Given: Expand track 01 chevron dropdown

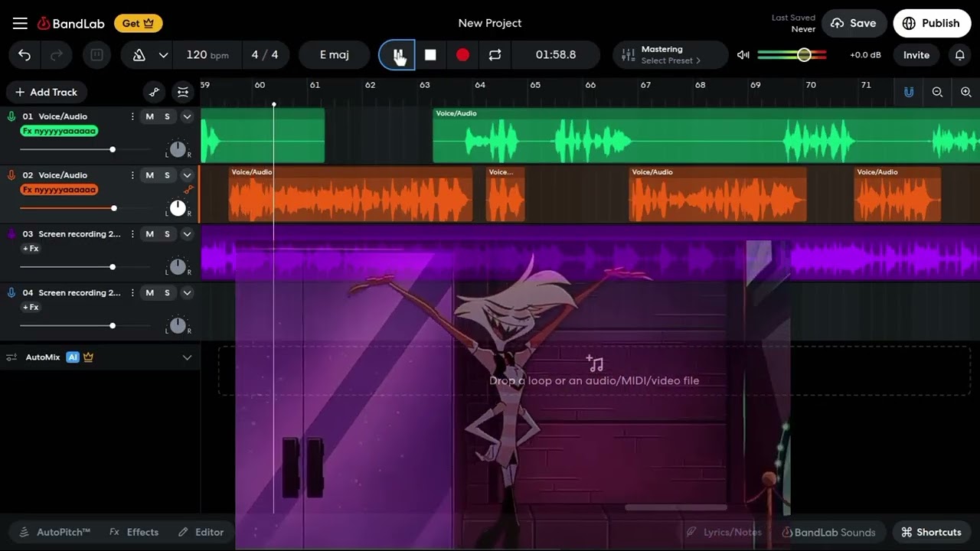Looking at the screenshot, I should [187, 116].
